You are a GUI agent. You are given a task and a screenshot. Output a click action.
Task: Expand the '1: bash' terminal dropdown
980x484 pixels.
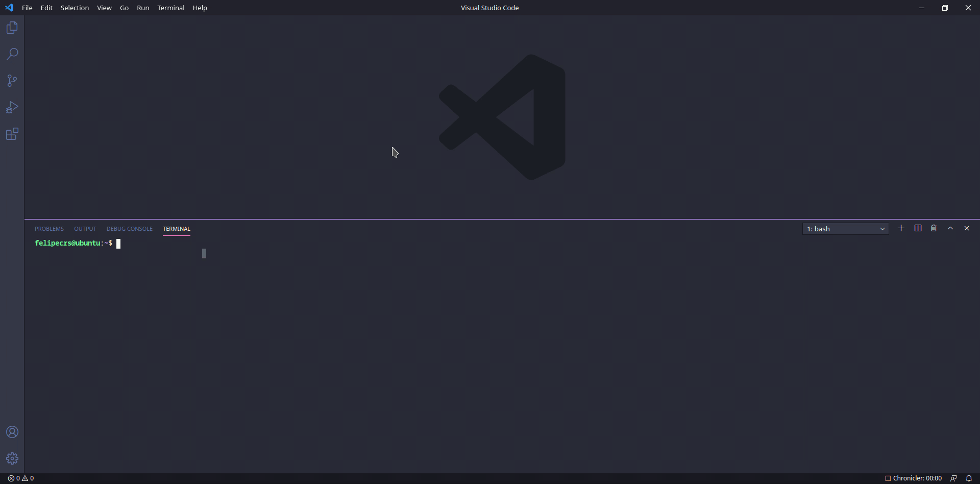[845, 229]
